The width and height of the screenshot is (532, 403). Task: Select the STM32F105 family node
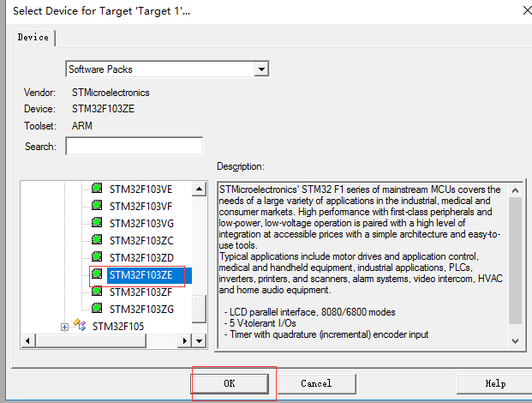pyautogui.click(x=118, y=327)
